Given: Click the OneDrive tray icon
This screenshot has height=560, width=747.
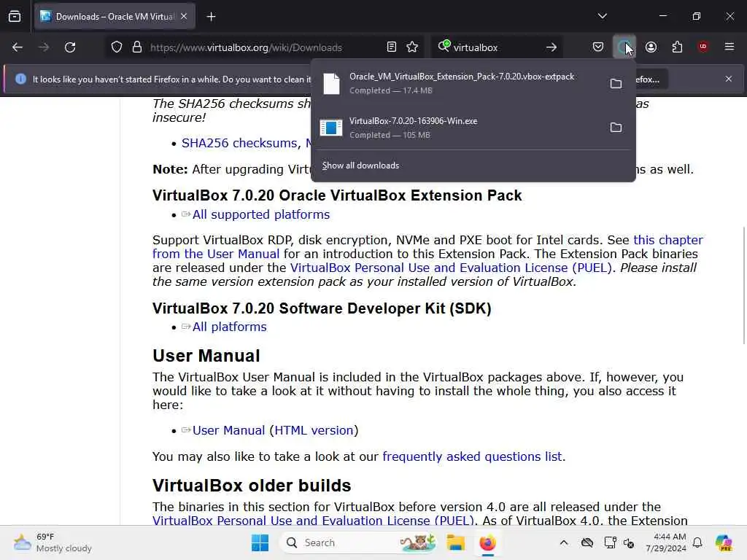Looking at the screenshot, I should [x=587, y=542].
